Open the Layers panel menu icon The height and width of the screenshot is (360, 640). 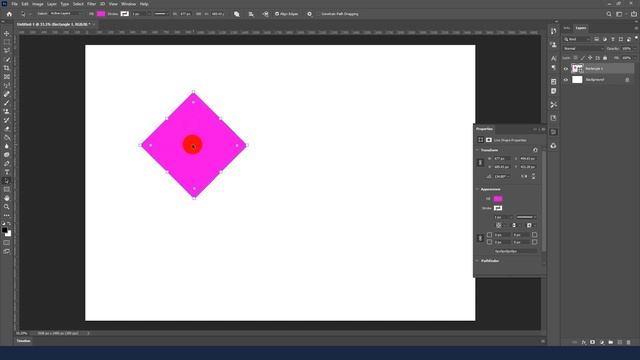[x=636, y=28]
